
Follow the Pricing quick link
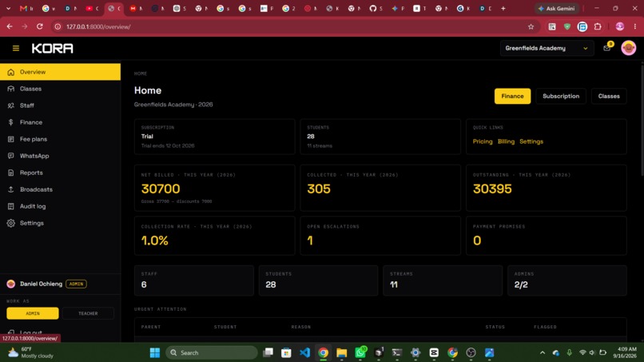tap(482, 141)
